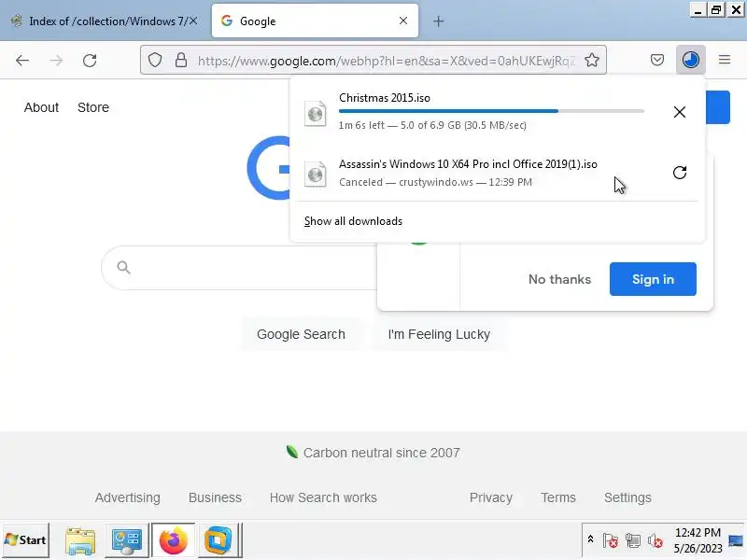This screenshot has width=747, height=560.
Task: Show hidden system tray icons
Action: click(x=590, y=539)
